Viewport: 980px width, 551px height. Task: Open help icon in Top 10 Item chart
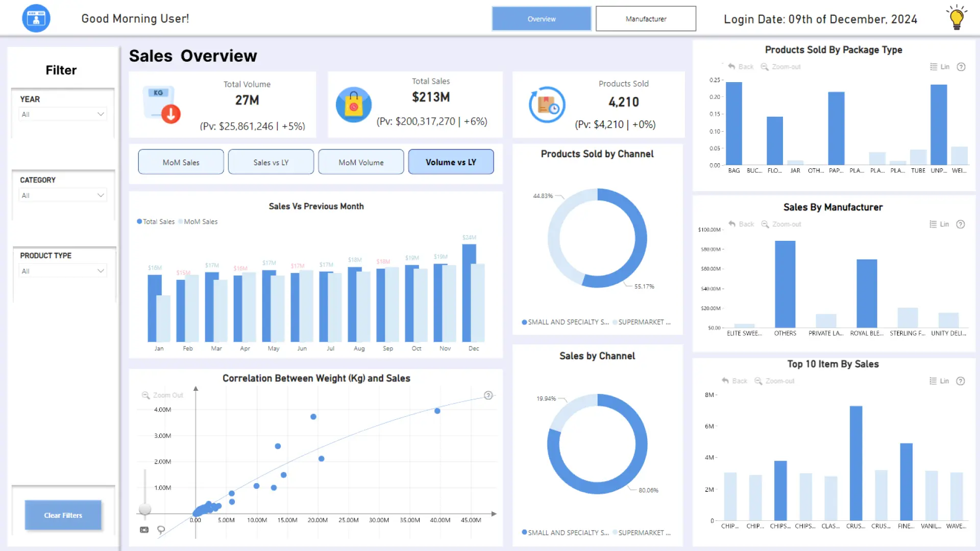pos(961,381)
